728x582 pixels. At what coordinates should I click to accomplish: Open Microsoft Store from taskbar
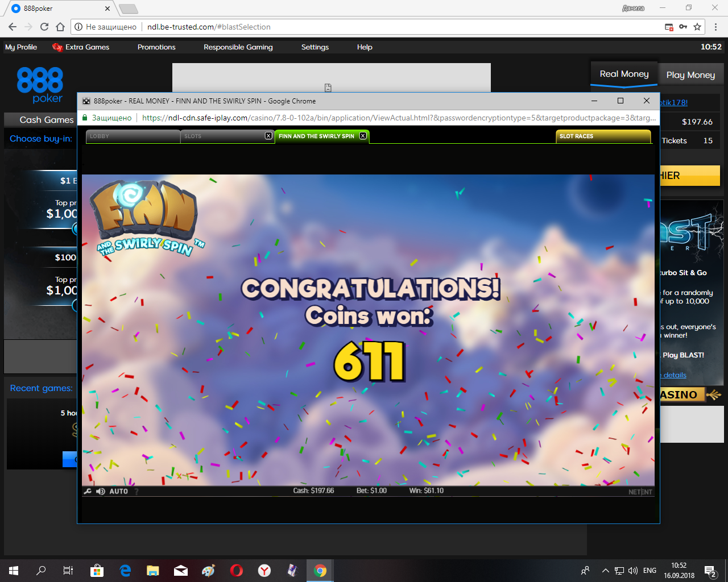pos(97,571)
